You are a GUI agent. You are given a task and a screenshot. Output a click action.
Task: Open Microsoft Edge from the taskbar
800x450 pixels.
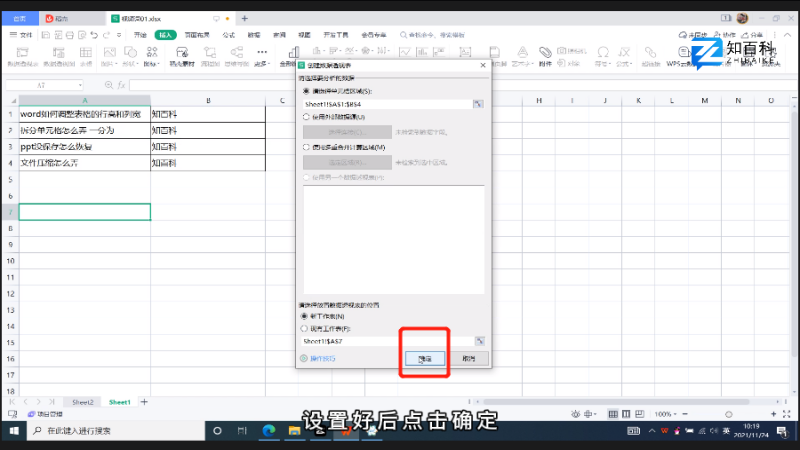coord(268,431)
